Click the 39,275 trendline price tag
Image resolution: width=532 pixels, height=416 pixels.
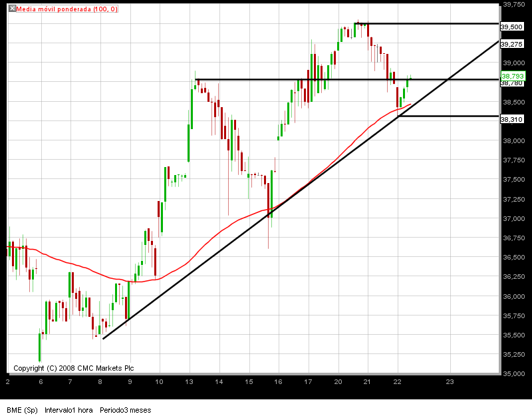pos(511,44)
